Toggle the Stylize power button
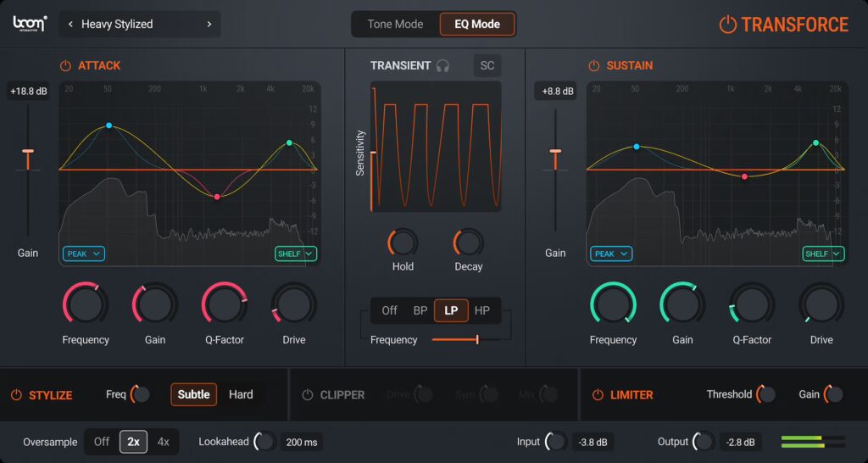This screenshot has width=868, height=463. point(16,395)
